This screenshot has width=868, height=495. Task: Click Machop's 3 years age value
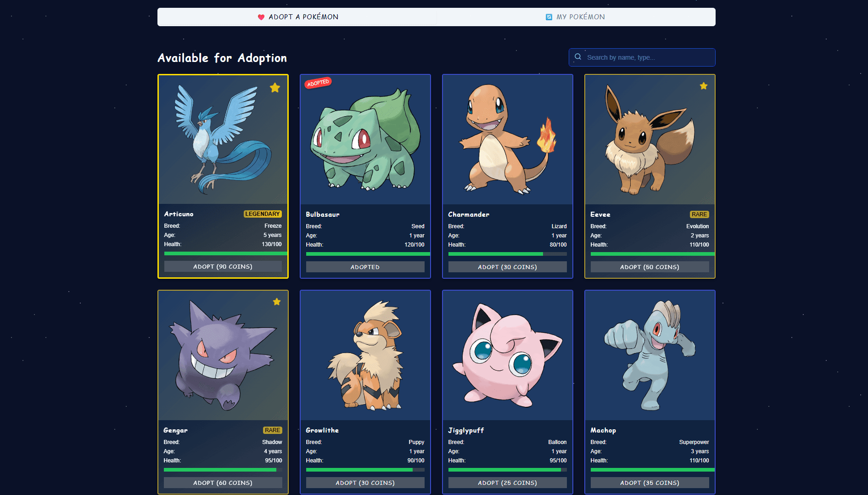pyautogui.click(x=700, y=451)
